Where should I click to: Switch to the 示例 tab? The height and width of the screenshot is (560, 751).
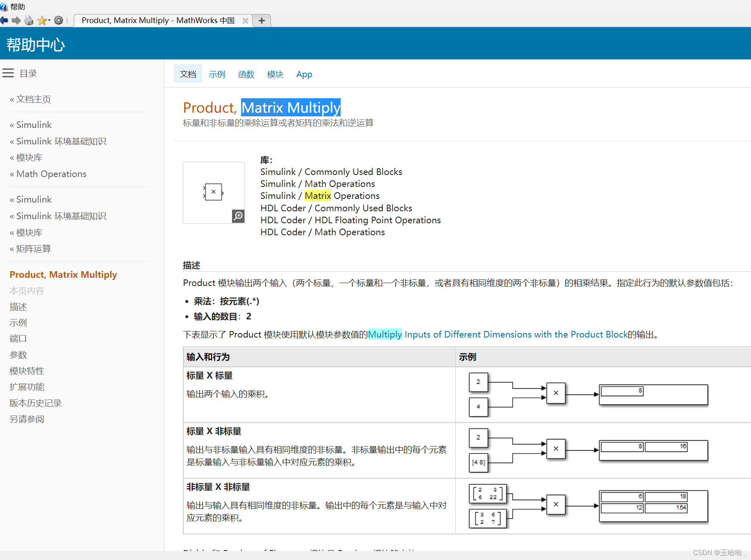click(217, 74)
